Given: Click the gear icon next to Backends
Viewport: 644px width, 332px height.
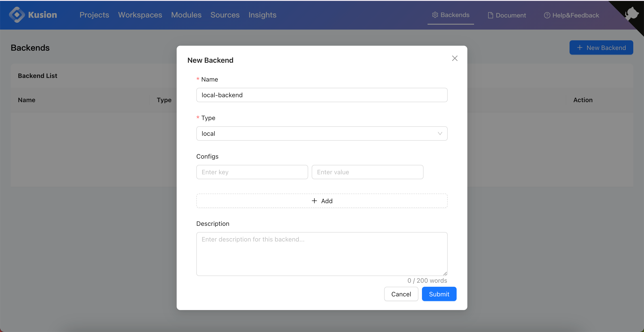Looking at the screenshot, I should (x=435, y=15).
